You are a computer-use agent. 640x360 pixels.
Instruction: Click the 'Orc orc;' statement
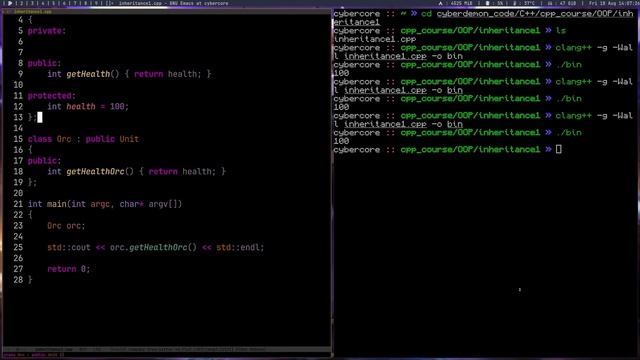(66, 226)
